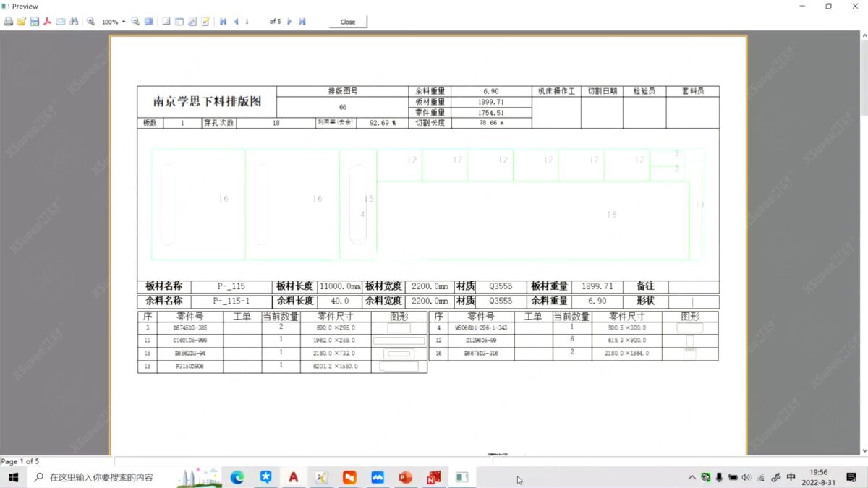868x488 pixels.
Task: Zoom out with the magnifier minus icon
Action: point(135,22)
